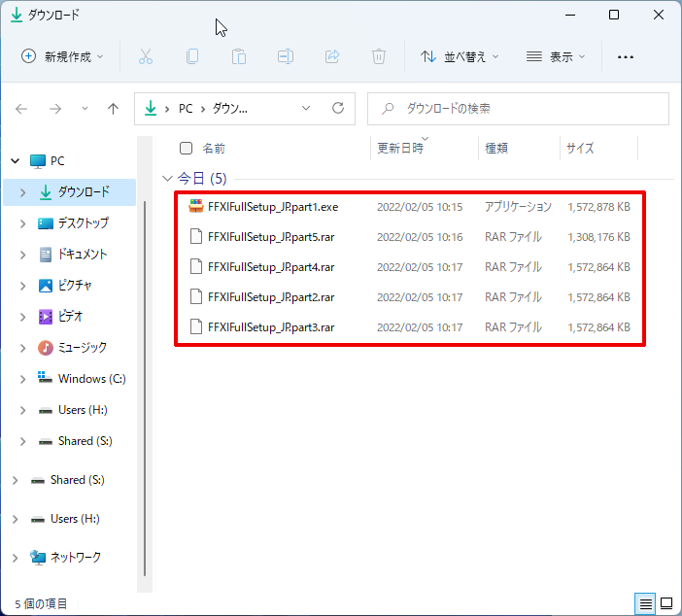The image size is (682, 616).
Task: Select nested Shared (S:) under PC
Action: pos(85,441)
